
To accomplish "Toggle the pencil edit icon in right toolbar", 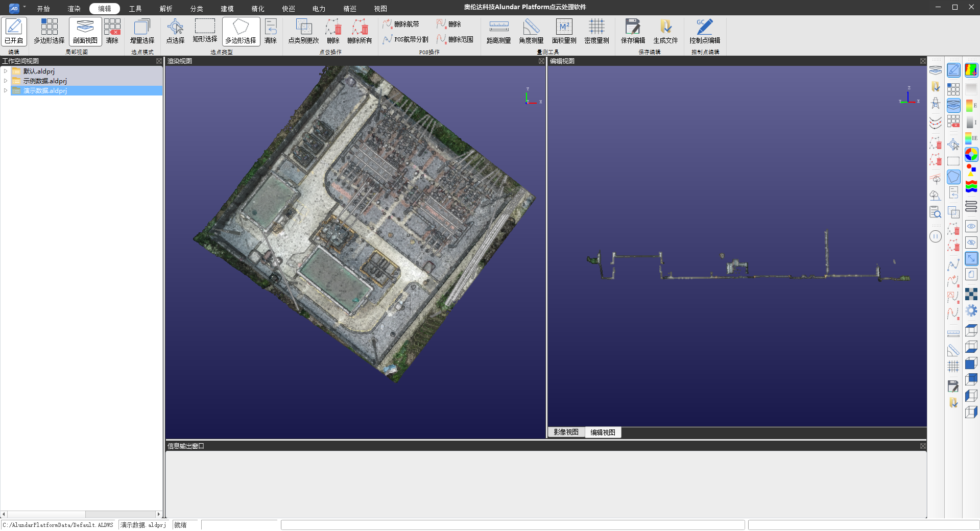I will coord(953,70).
